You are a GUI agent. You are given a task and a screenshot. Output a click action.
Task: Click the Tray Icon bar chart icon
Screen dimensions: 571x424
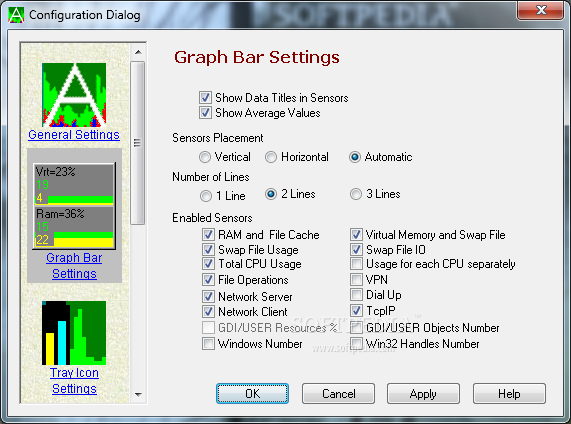74,333
